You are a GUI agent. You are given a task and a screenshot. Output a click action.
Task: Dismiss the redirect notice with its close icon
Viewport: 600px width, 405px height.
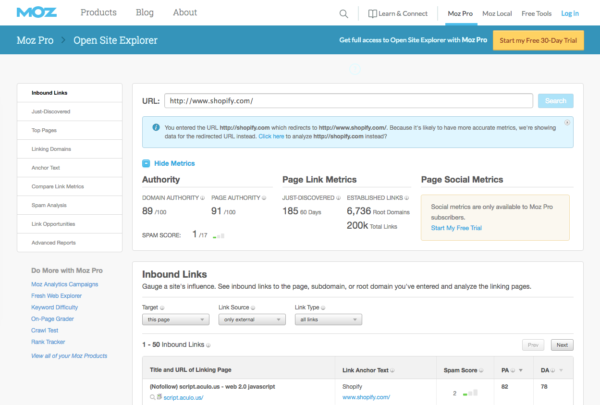click(x=567, y=122)
